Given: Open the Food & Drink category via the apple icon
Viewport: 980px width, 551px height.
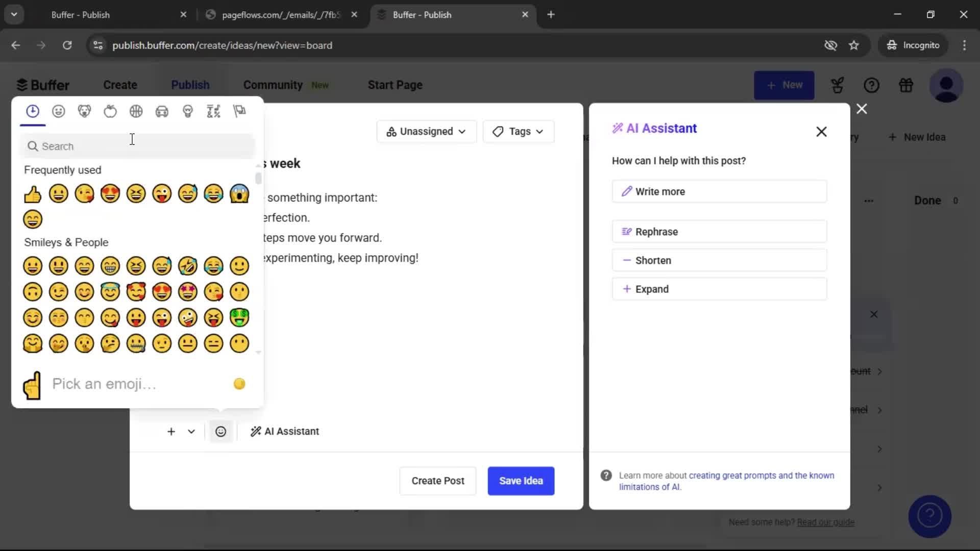Looking at the screenshot, I should 110,111.
